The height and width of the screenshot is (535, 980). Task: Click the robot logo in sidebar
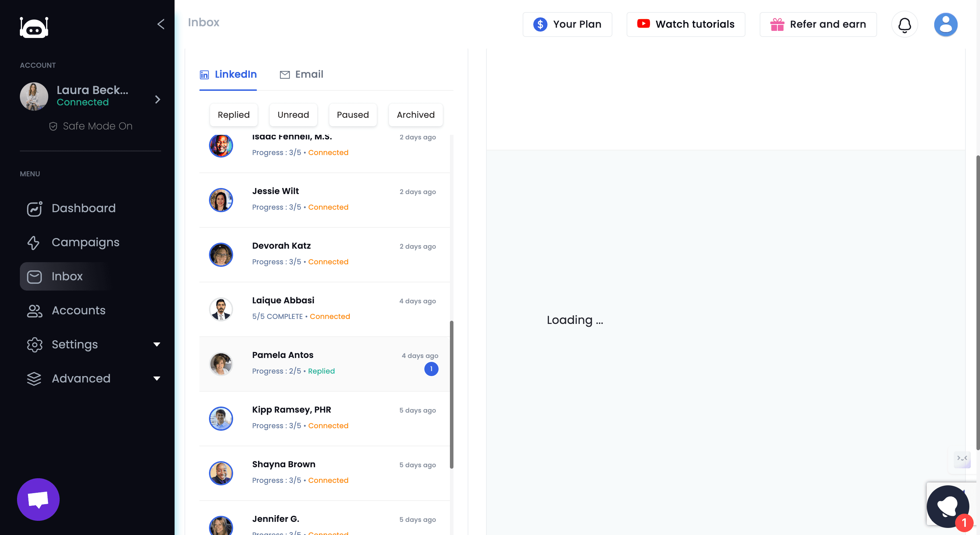point(34,27)
